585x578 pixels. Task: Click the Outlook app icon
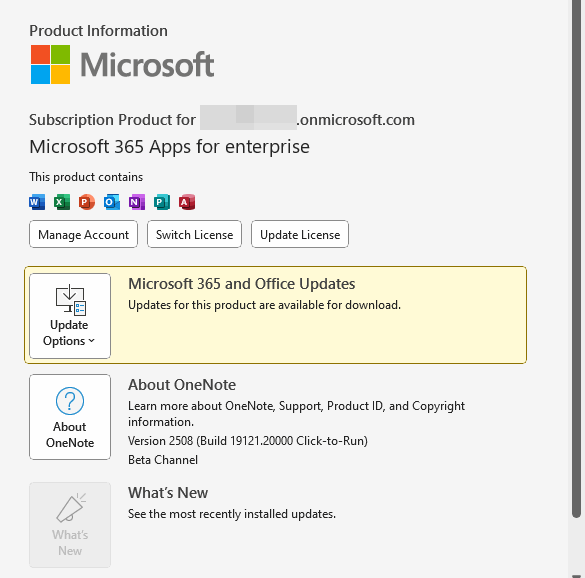[112, 202]
